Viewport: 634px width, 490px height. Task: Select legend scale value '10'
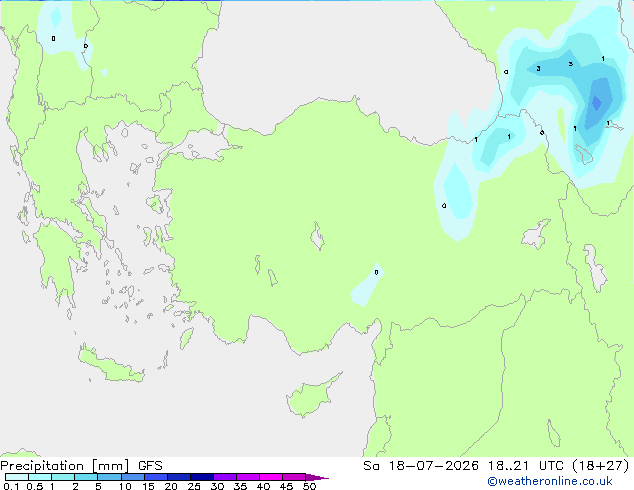click(x=125, y=486)
